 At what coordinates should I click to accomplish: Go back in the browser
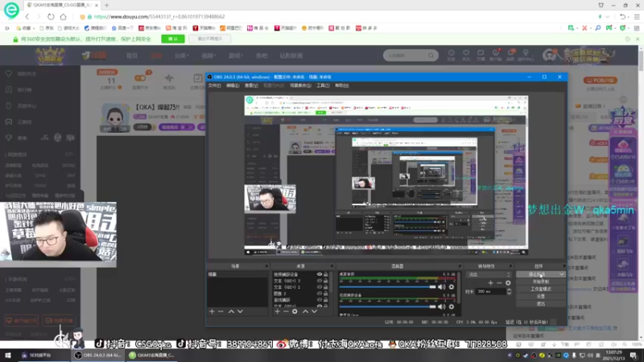(27, 17)
